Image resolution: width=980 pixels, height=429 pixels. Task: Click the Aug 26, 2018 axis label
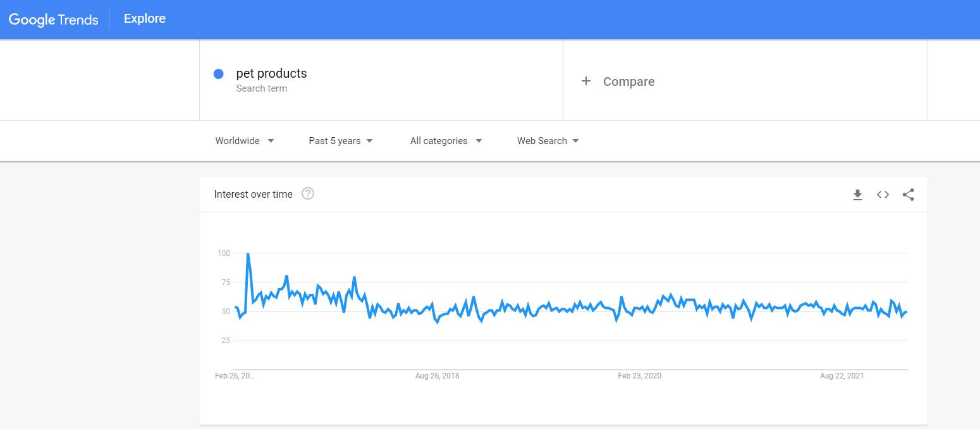click(x=438, y=376)
